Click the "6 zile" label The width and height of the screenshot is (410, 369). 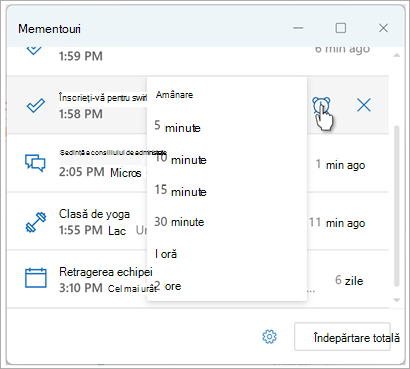[349, 281]
